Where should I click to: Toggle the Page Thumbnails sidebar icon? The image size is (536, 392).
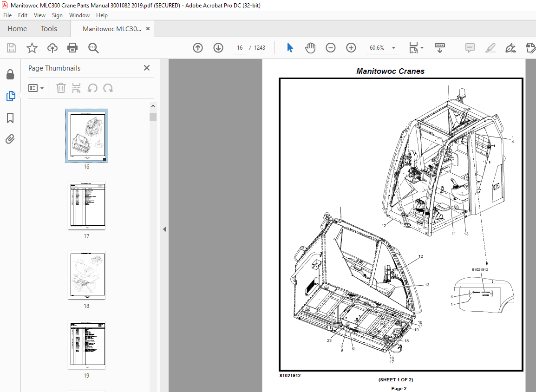click(11, 96)
